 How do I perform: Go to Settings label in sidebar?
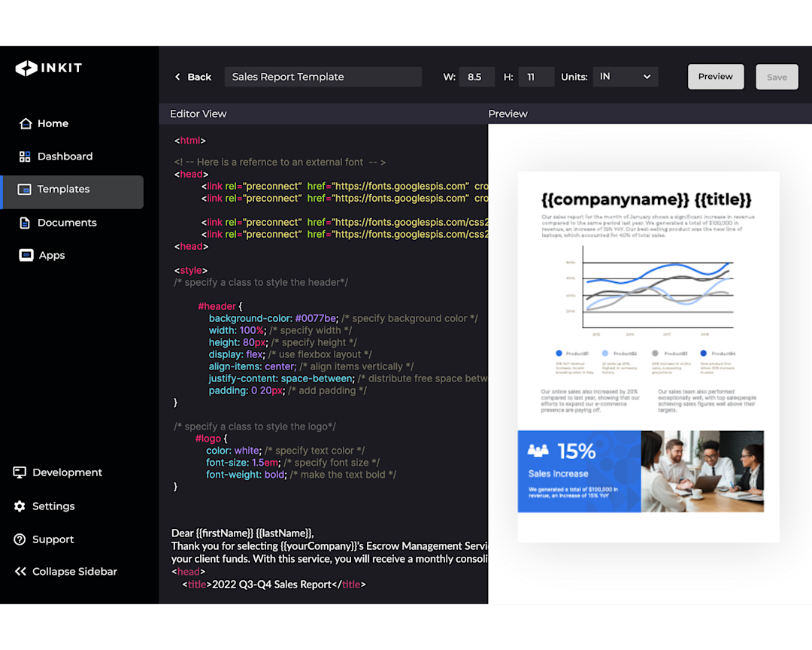[x=53, y=506]
